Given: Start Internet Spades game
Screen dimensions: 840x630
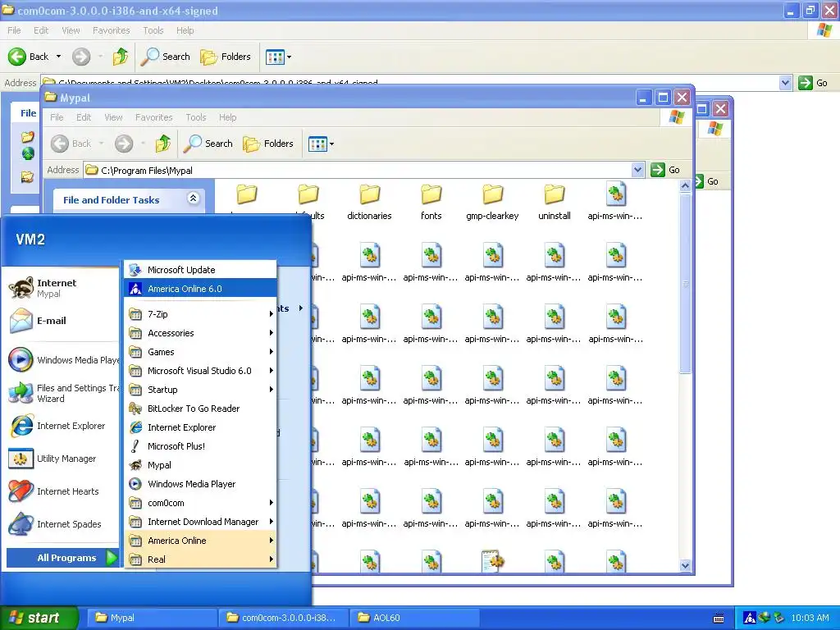Looking at the screenshot, I should click(x=62, y=523).
